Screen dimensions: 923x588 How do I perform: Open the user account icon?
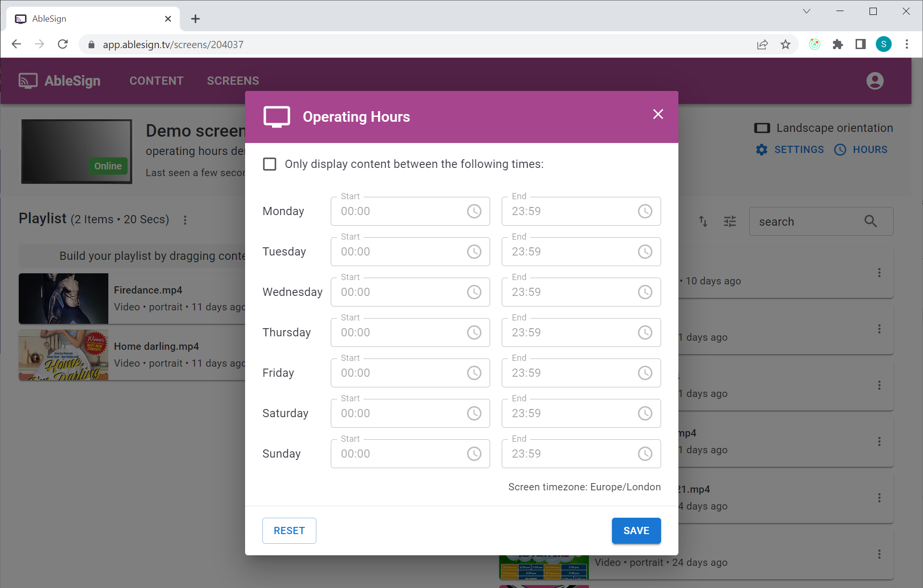click(x=874, y=81)
